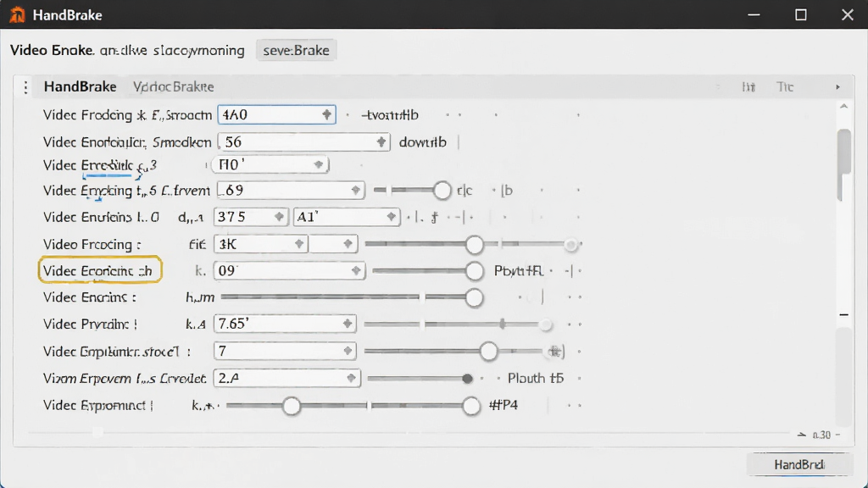
Task: Open the 56 dropdown
Action: [x=304, y=142]
